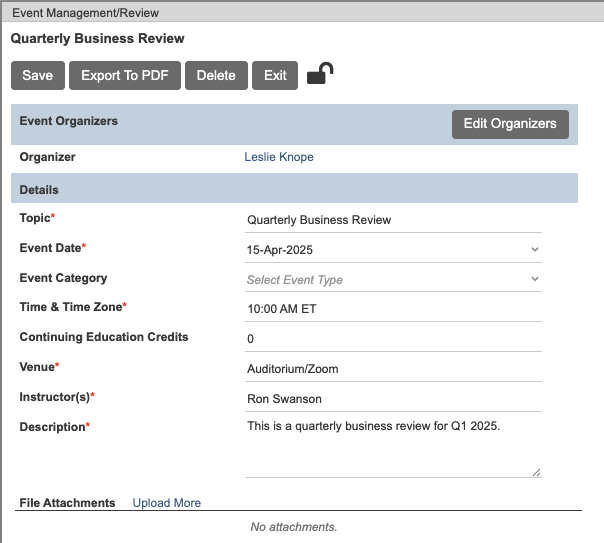Focus the Topic text field
Screen dimensions: 604x543
point(393,220)
